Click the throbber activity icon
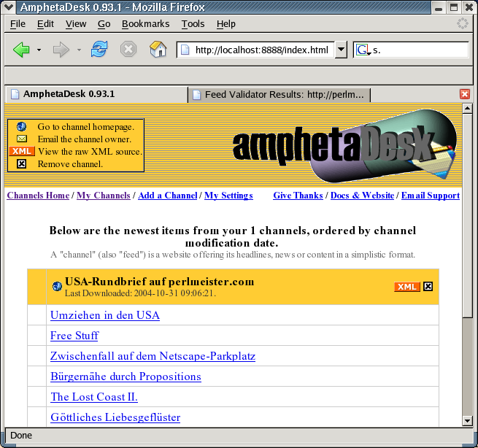 click(463, 23)
